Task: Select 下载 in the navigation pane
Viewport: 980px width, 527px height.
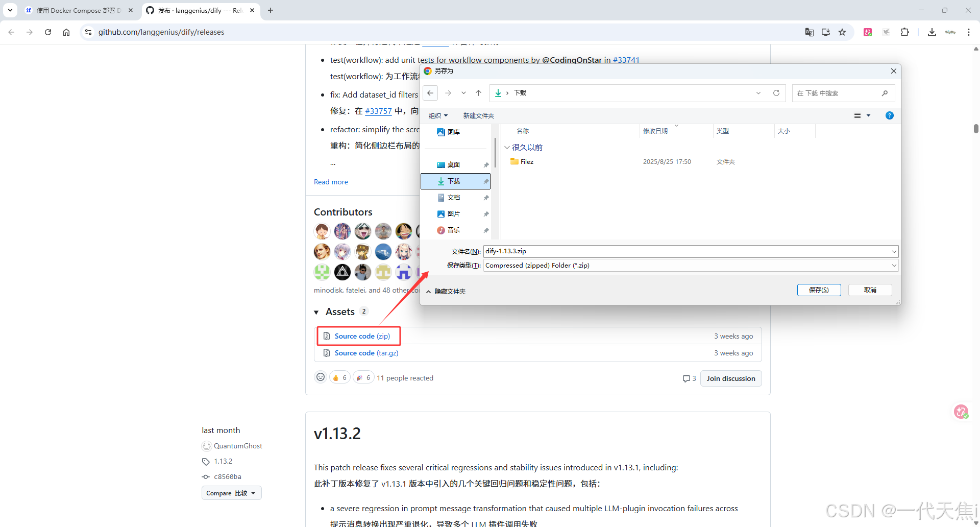Action: click(x=455, y=181)
